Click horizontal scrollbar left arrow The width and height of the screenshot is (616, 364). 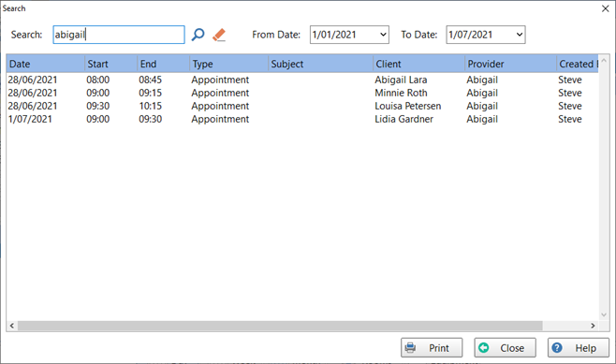pos(12,326)
